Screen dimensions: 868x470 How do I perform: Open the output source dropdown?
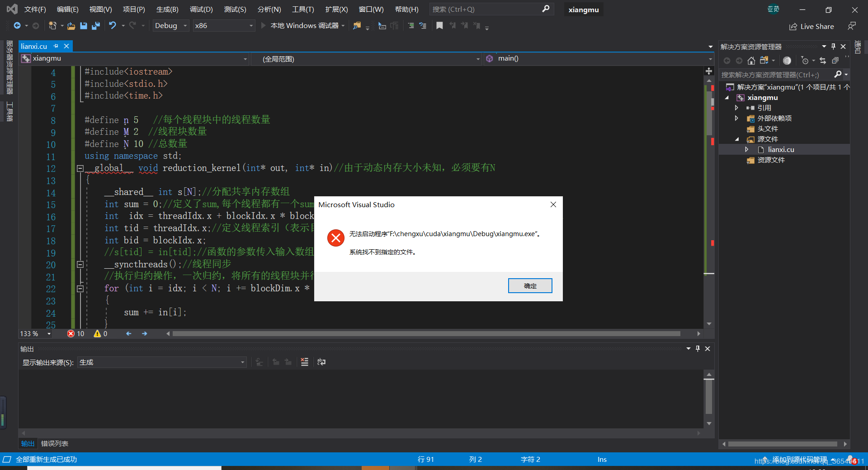[x=162, y=362]
